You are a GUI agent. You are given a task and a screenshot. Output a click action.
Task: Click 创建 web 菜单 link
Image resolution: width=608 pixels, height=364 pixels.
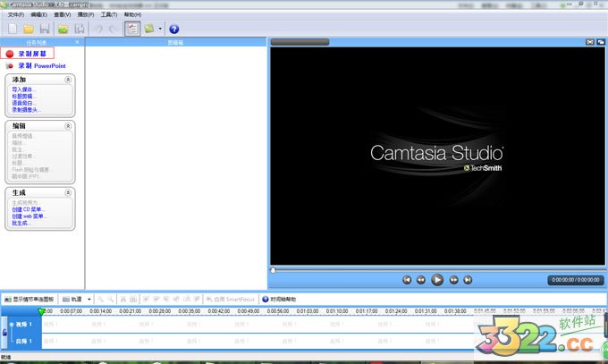pos(30,216)
